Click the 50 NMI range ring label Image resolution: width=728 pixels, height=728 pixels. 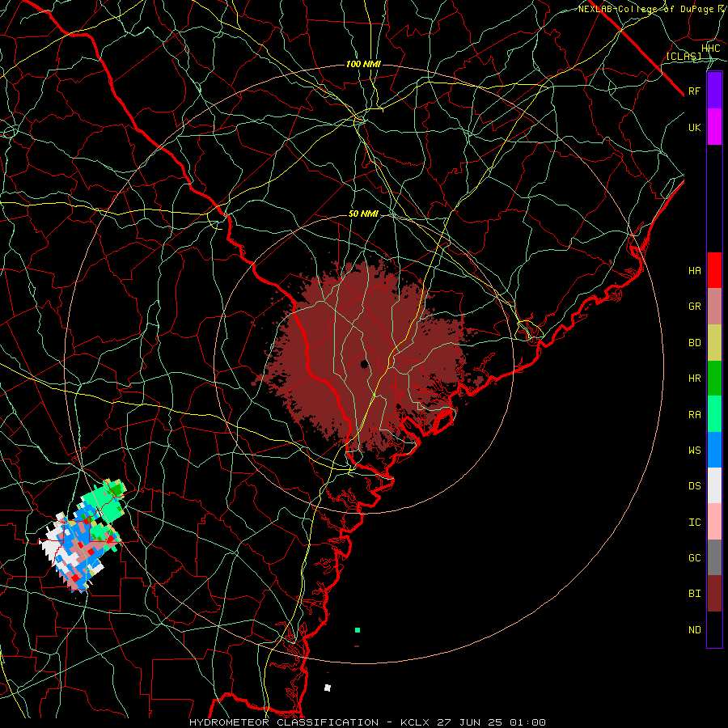coord(363,214)
